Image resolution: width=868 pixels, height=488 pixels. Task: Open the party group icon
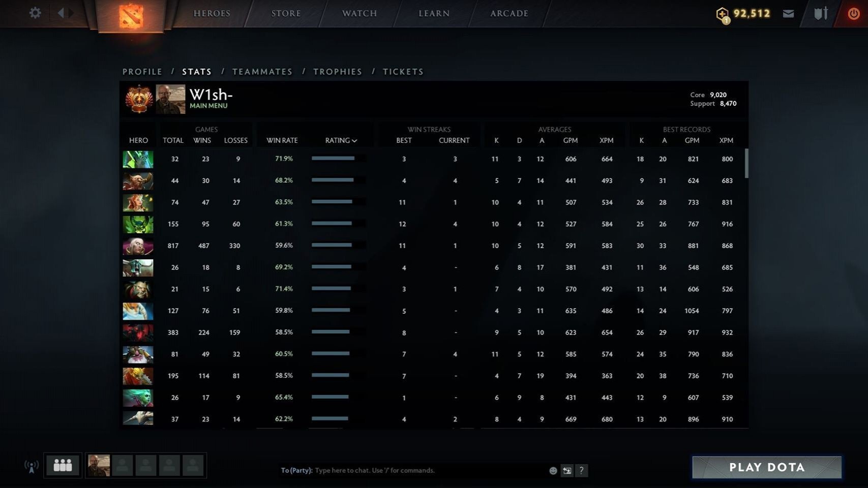(x=63, y=465)
